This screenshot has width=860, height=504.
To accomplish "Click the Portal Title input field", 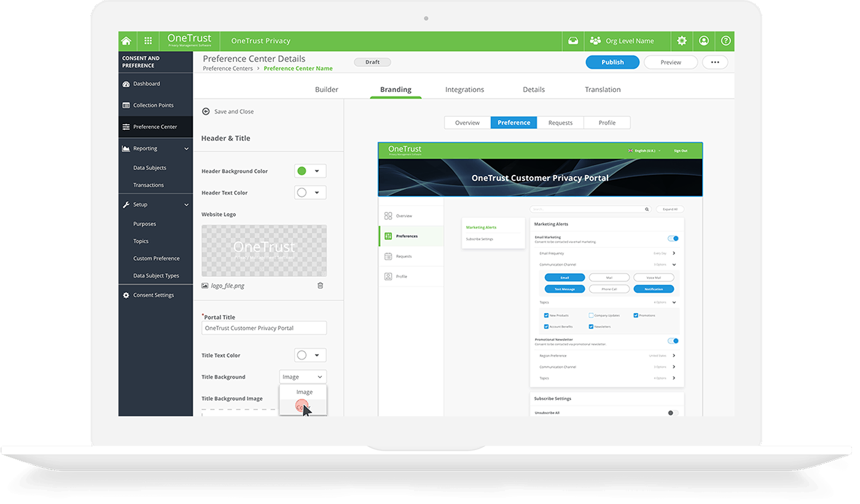I will point(264,328).
